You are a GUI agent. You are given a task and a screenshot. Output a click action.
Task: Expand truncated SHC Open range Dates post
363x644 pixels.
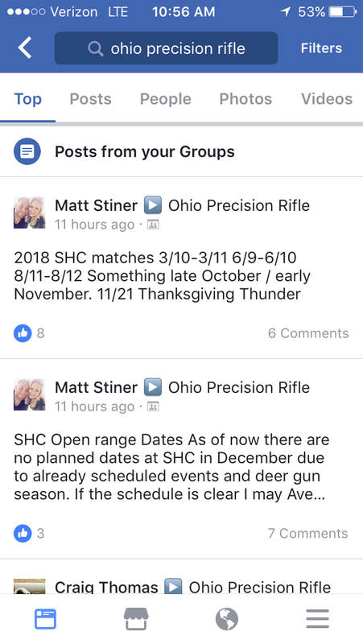point(171,467)
